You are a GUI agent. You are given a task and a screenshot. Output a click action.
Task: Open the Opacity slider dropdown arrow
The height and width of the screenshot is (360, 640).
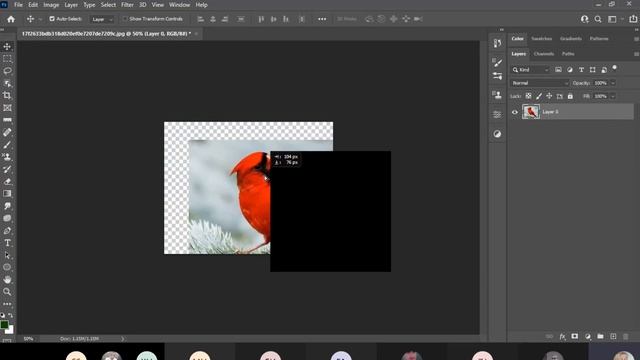click(x=613, y=83)
